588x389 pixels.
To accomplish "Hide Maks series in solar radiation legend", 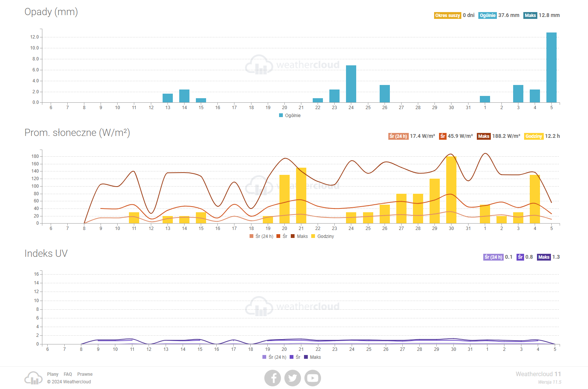I will [299, 236].
